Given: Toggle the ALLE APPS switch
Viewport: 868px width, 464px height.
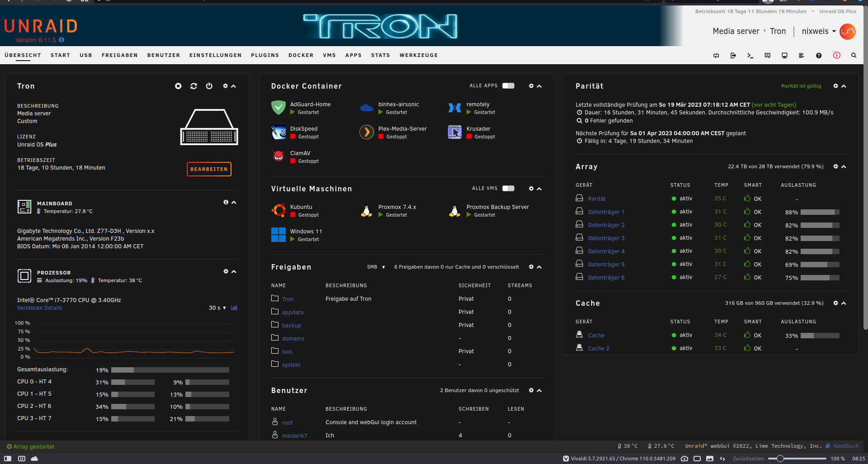Looking at the screenshot, I should pyautogui.click(x=508, y=85).
